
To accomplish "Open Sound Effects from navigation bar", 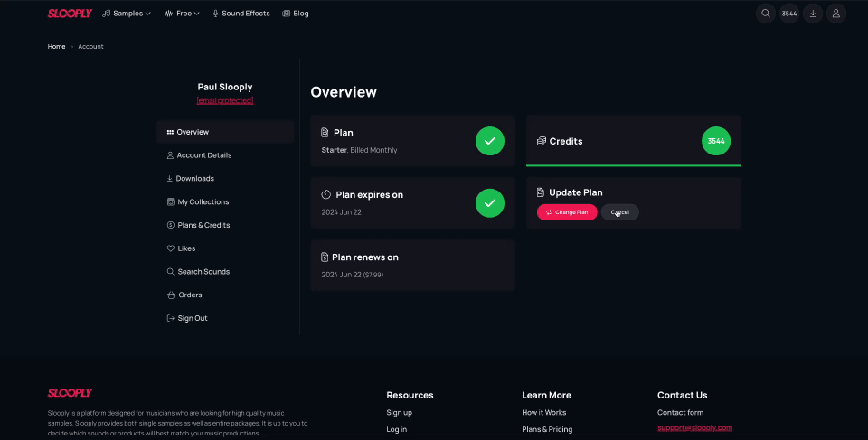I will coord(241,14).
